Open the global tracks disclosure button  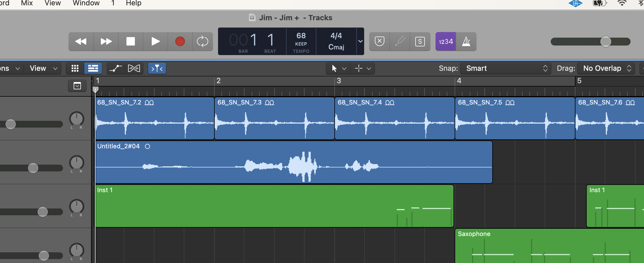point(77,86)
